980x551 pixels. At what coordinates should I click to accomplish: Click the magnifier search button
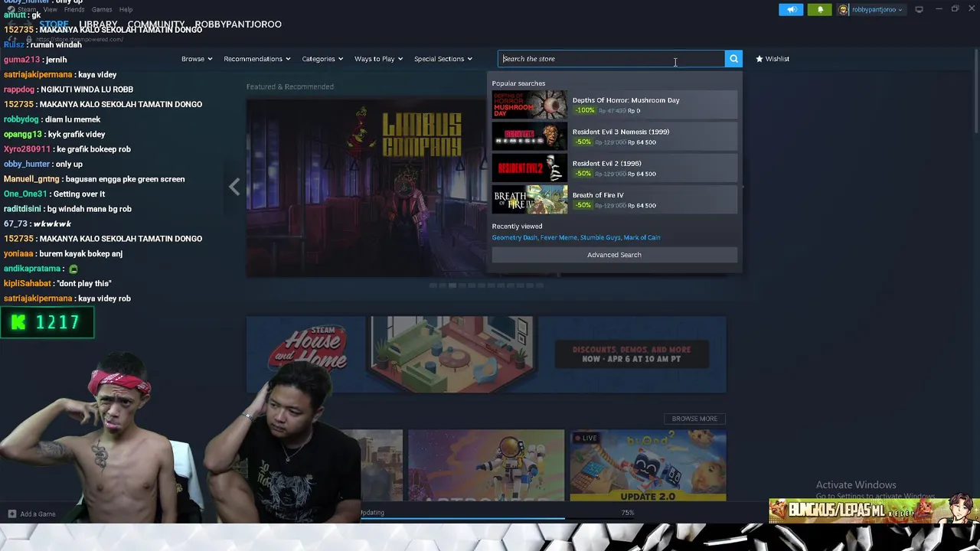coord(733,59)
